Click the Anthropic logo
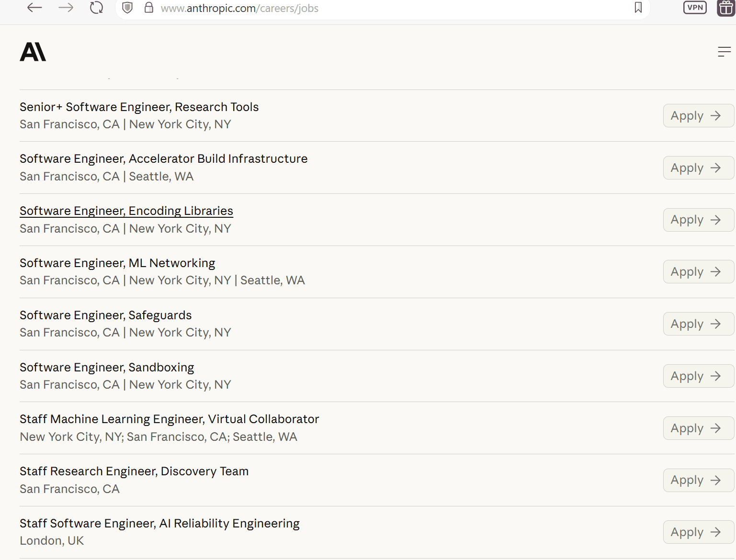The image size is (736, 560). tap(33, 52)
